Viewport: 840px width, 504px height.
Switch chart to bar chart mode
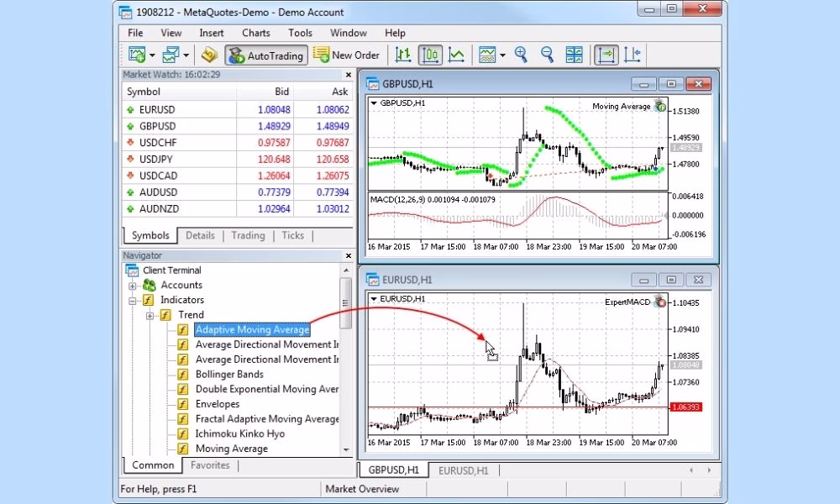pyautogui.click(x=403, y=55)
